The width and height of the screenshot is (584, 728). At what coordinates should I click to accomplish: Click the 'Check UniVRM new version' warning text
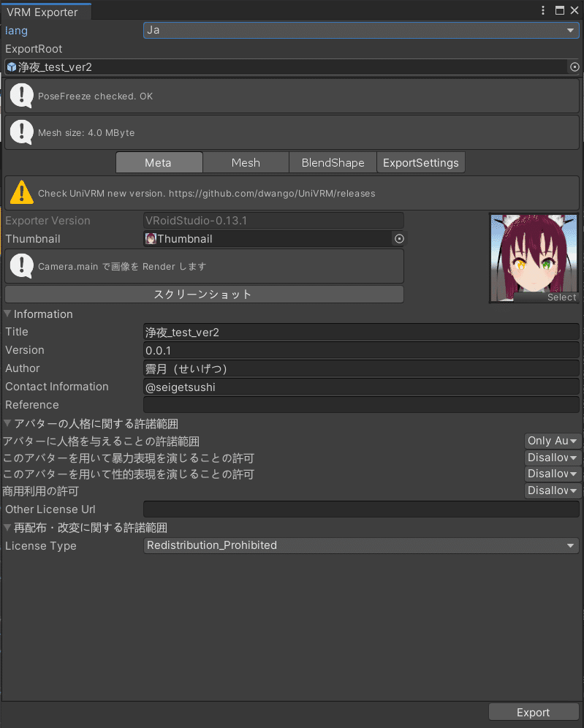pos(207,193)
